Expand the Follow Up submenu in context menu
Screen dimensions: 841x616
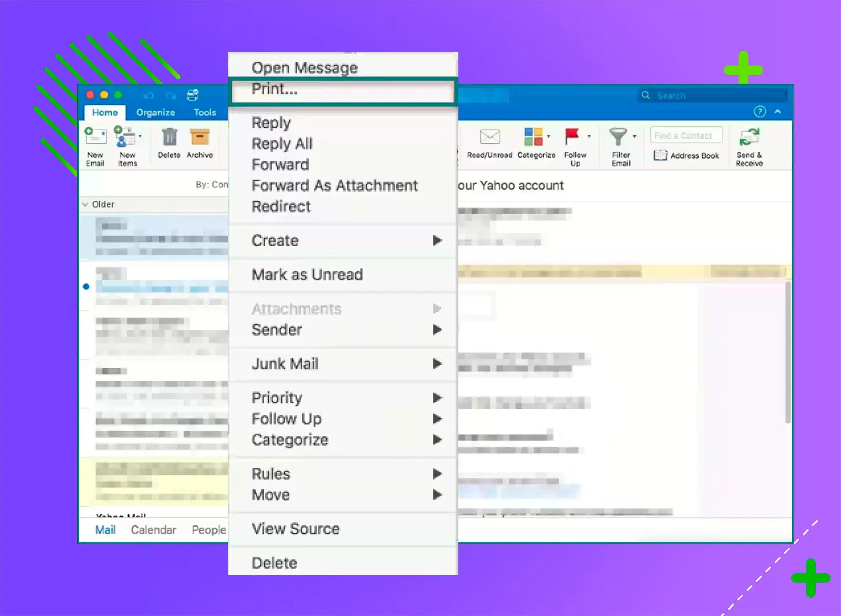point(343,419)
